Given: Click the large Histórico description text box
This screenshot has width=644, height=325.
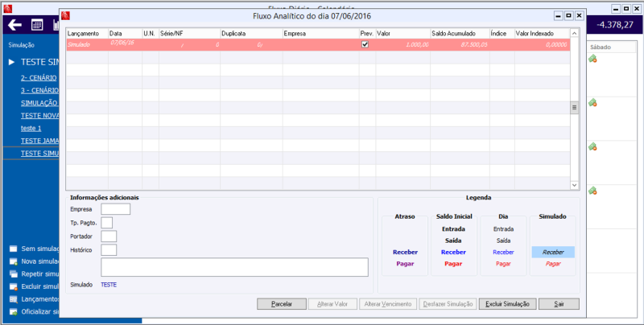Looking at the screenshot, I should pyautogui.click(x=234, y=267).
